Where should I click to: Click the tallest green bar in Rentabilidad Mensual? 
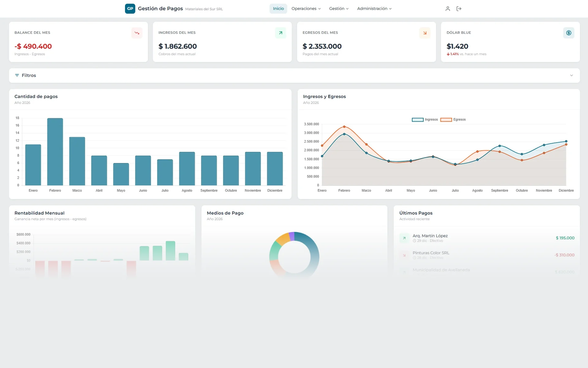point(170,251)
